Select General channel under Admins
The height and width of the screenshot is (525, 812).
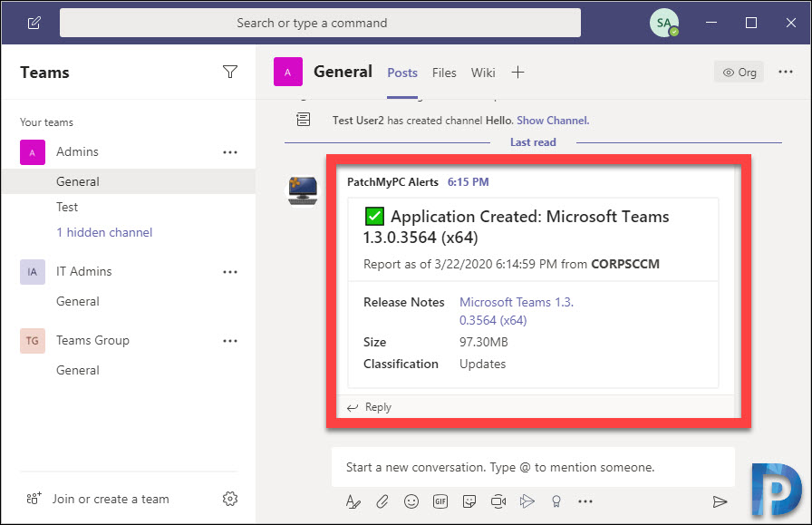pos(129,181)
